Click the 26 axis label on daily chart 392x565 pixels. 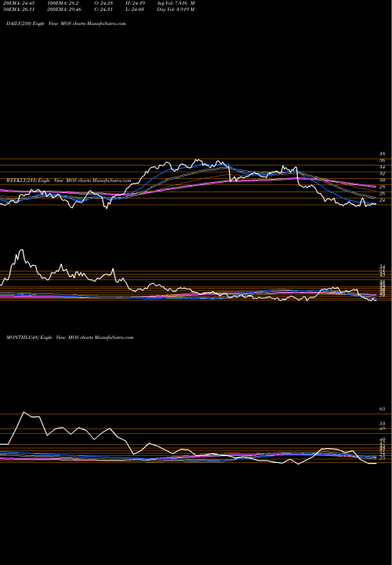[382, 194]
